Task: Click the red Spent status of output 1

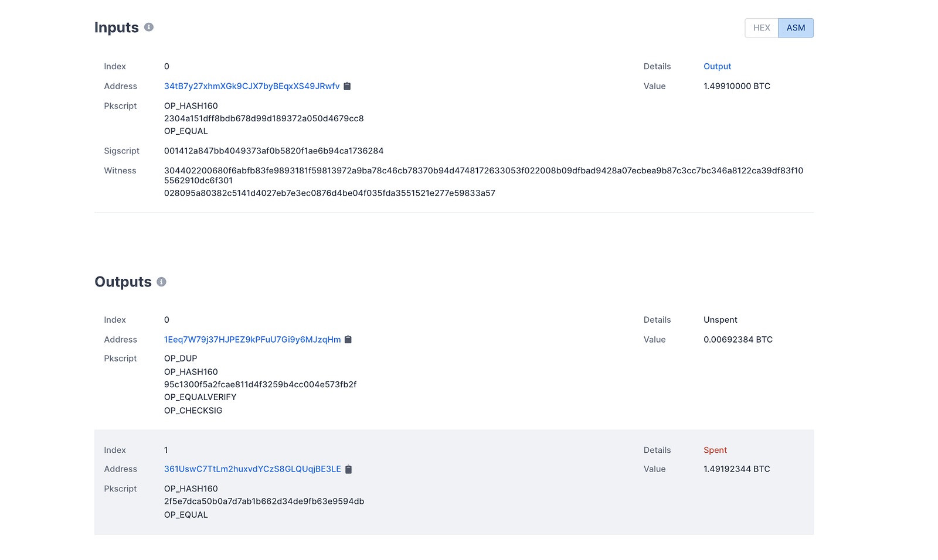Action: pos(715,450)
